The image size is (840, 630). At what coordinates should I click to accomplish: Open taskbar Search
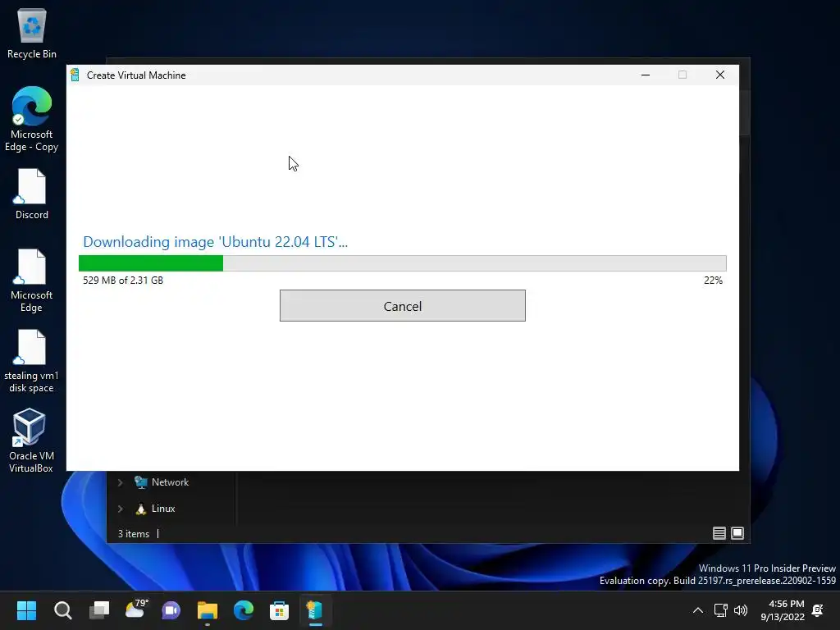[62, 610]
